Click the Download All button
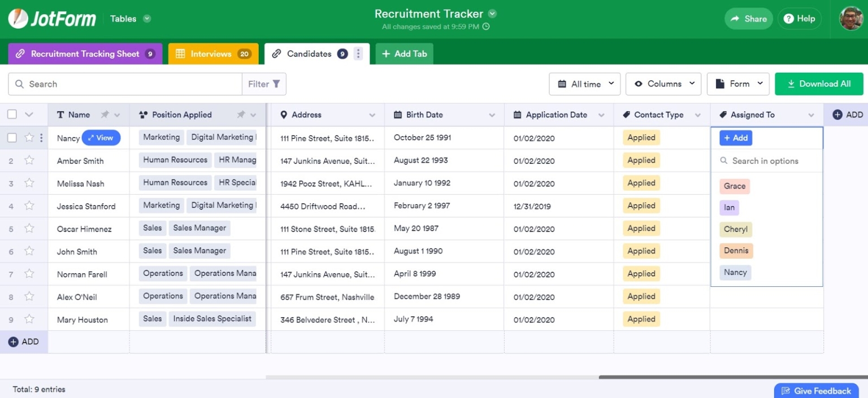 point(819,84)
